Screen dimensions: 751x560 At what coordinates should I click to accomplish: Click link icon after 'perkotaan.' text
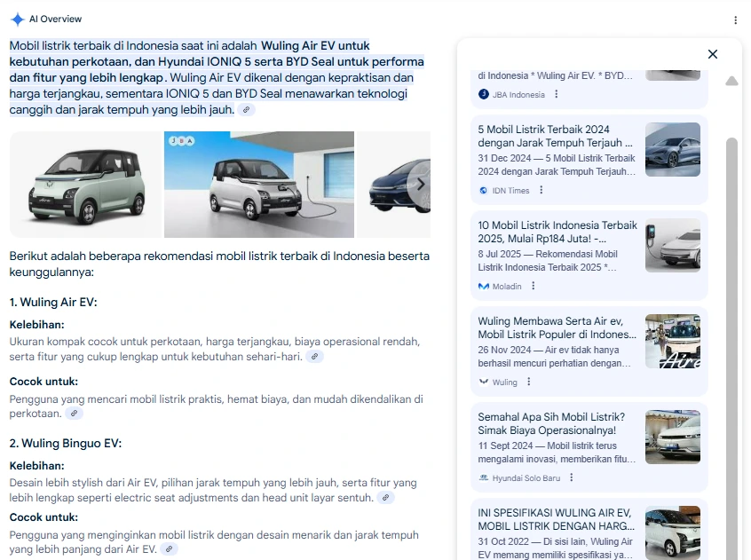[75, 414]
